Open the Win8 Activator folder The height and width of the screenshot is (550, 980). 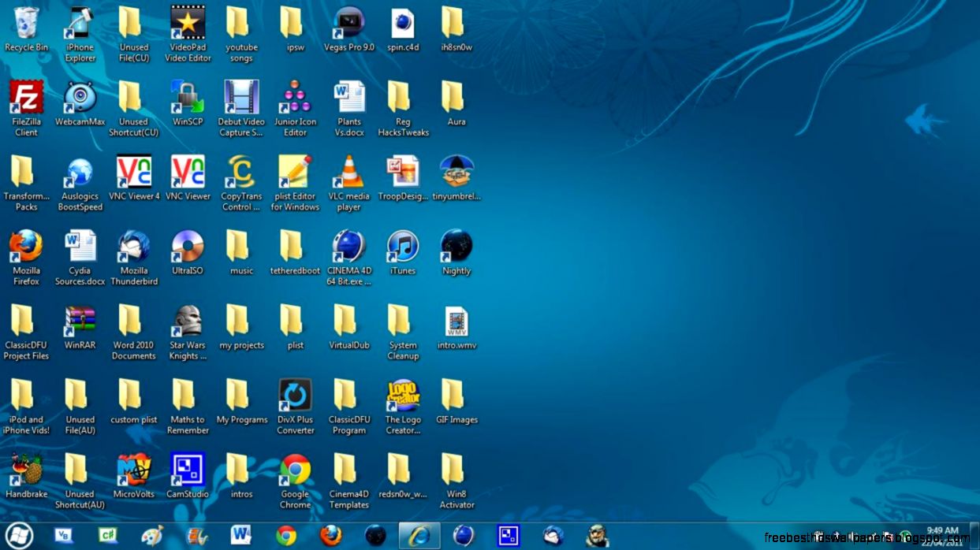[456, 481]
